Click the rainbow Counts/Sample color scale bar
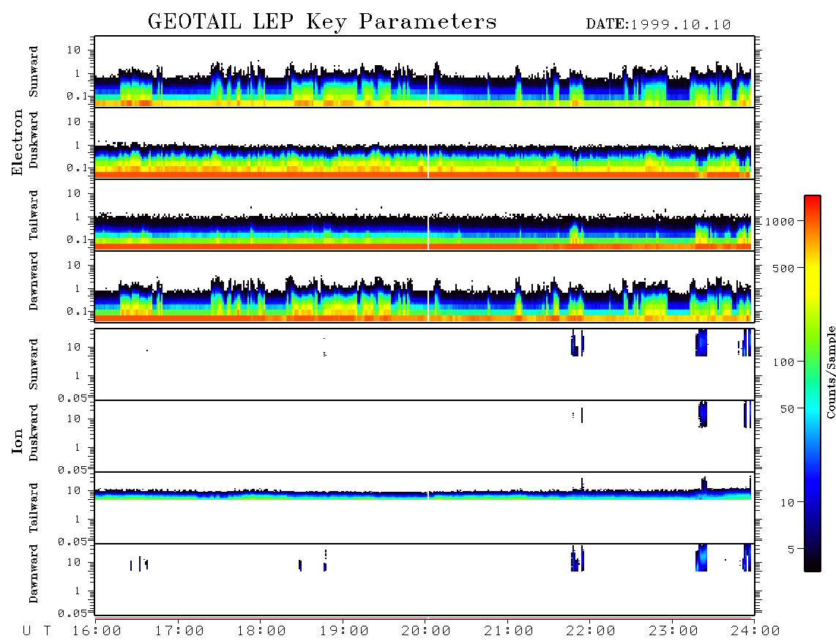Image resolution: width=836 pixels, height=644 pixels. coord(813,383)
